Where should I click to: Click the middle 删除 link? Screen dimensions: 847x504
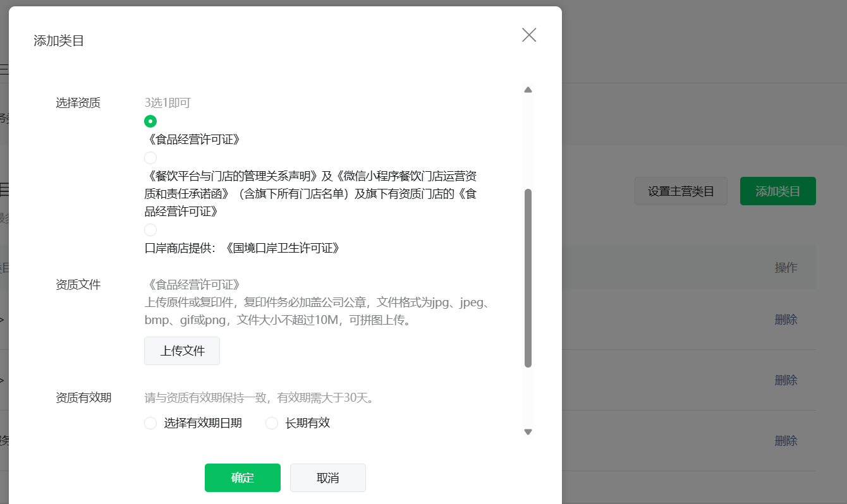pyautogui.click(x=786, y=380)
